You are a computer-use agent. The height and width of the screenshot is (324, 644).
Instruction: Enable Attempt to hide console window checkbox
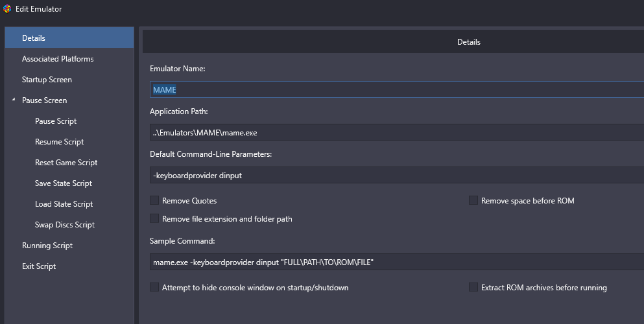click(x=154, y=287)
